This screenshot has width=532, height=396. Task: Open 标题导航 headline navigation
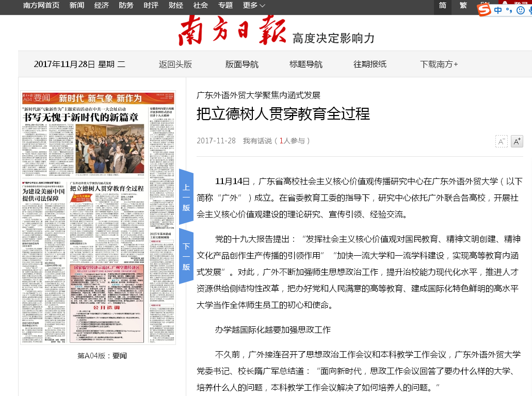tap(305, 64)
